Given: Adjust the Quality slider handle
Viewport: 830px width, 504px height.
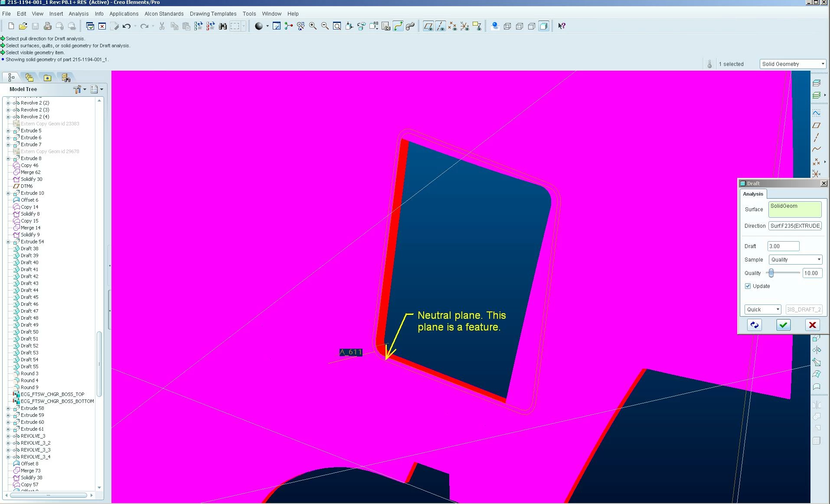Looking at the screenshot, I should [771, 273].
